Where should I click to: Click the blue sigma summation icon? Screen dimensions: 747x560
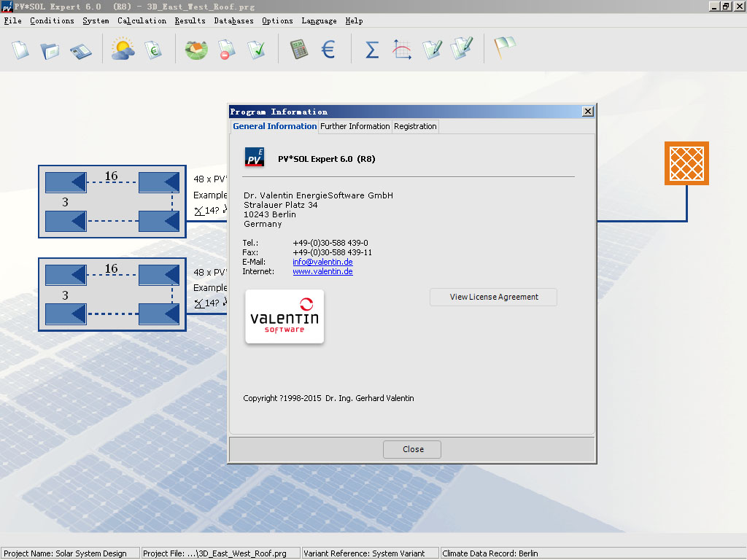pos(372,50)
